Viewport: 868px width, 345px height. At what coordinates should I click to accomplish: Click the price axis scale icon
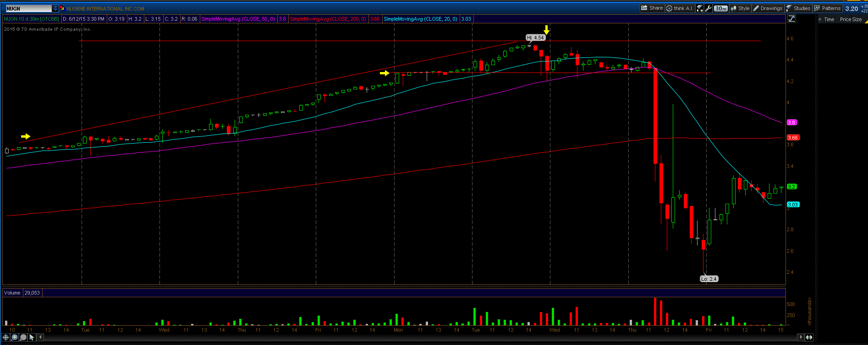tap(791, 19)
